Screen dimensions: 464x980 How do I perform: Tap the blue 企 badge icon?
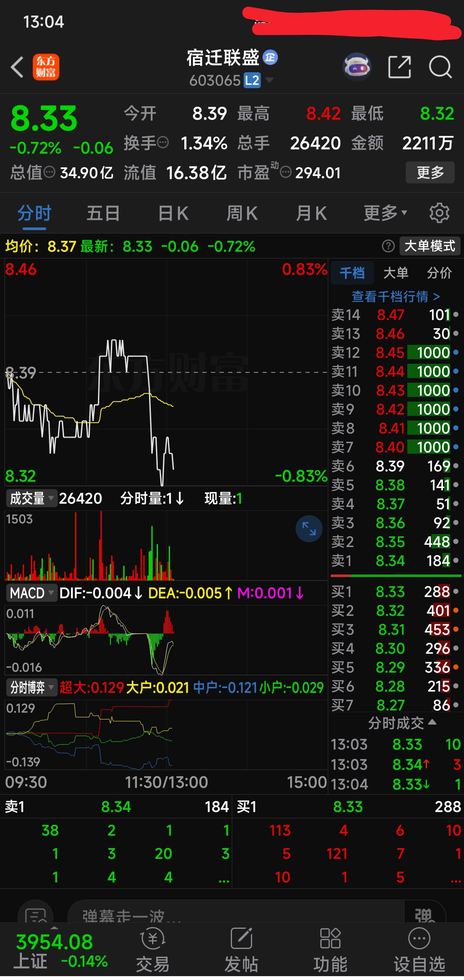(270, 57)
